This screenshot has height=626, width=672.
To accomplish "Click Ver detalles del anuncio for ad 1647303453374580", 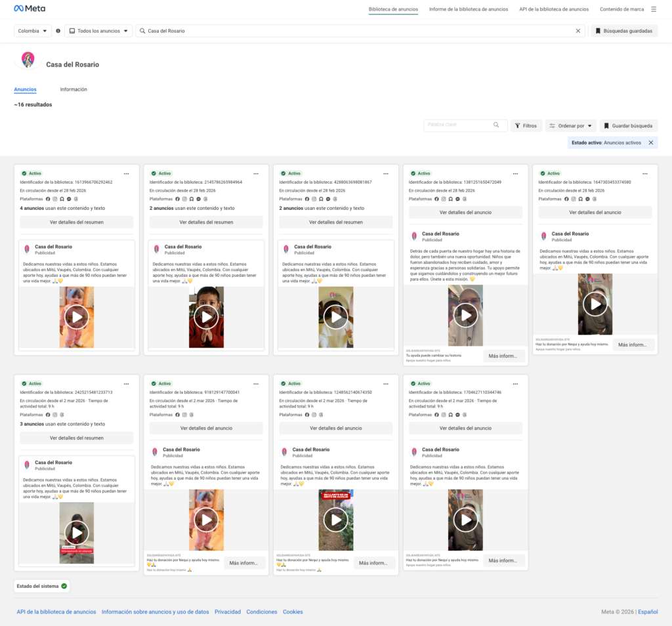I will (595, 212).
